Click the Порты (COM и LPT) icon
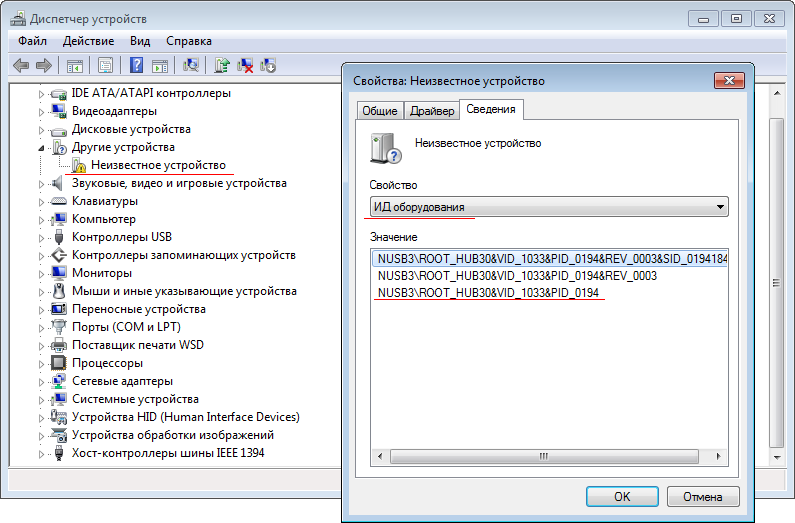Screen dimensions: 795x523 [x=59, y=327]
